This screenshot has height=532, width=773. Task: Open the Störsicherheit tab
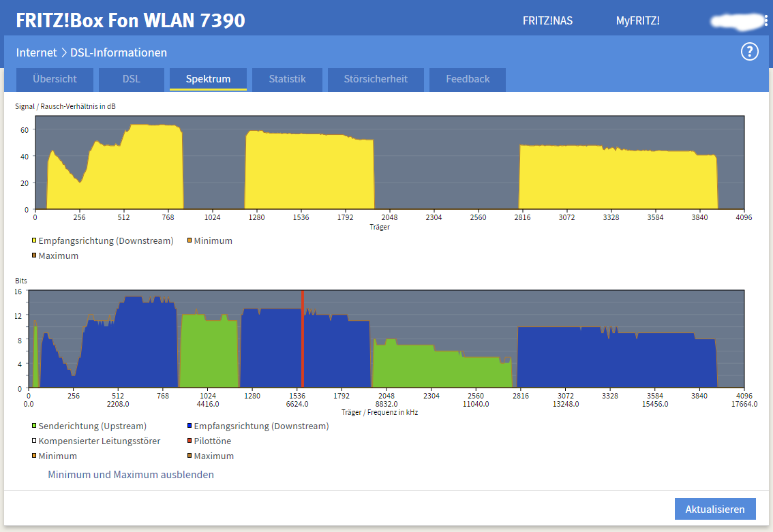(x=376, y=79)
